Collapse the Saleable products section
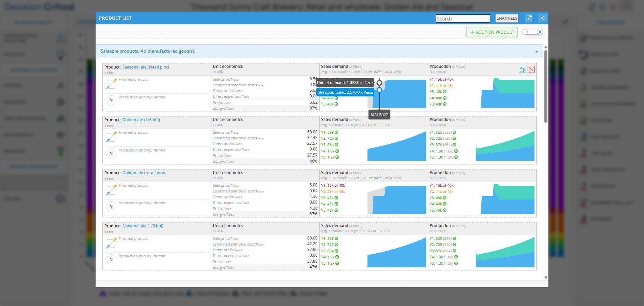This screenshot has height=306, width=644. point(536,51)
